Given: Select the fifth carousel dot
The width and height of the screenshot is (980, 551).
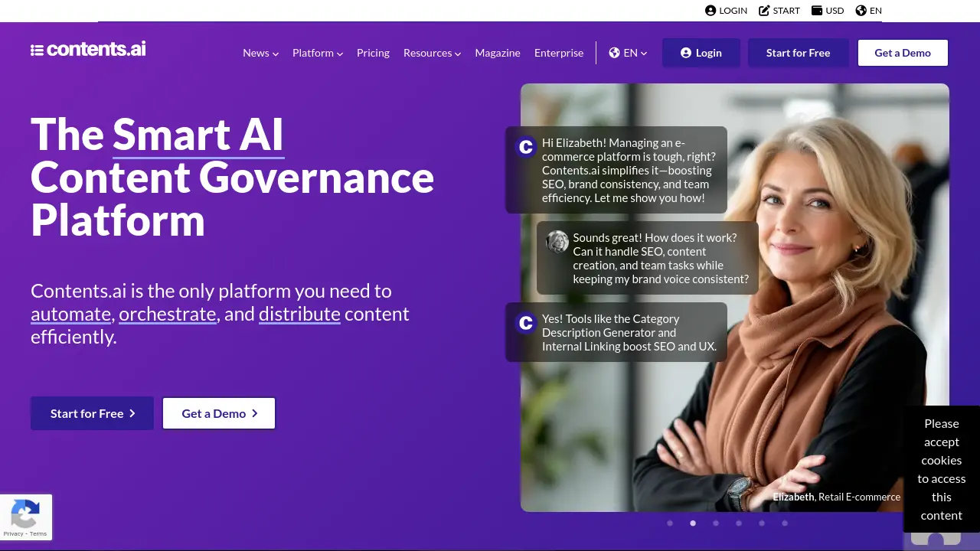Looking at the screenshot, I should [762, 523].
